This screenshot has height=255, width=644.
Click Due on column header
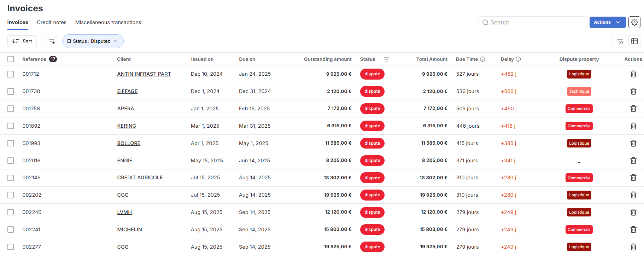pos(247,59)
